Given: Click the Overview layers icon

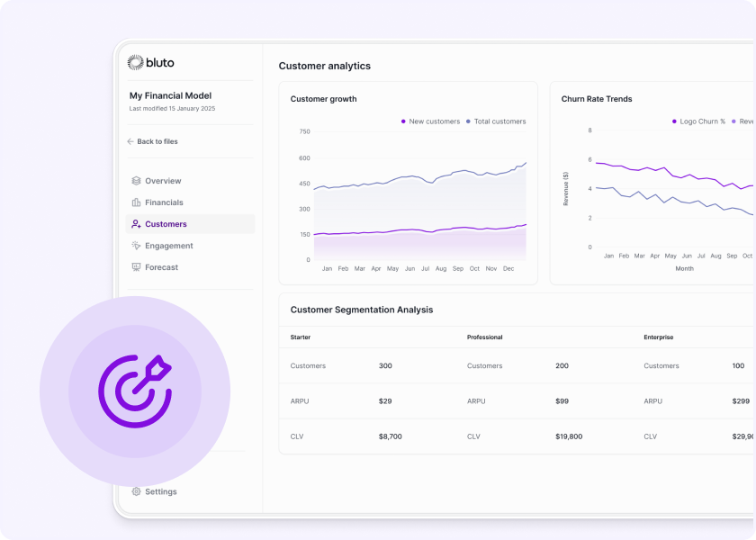Looking at the screenshot, I should [136, 181].
